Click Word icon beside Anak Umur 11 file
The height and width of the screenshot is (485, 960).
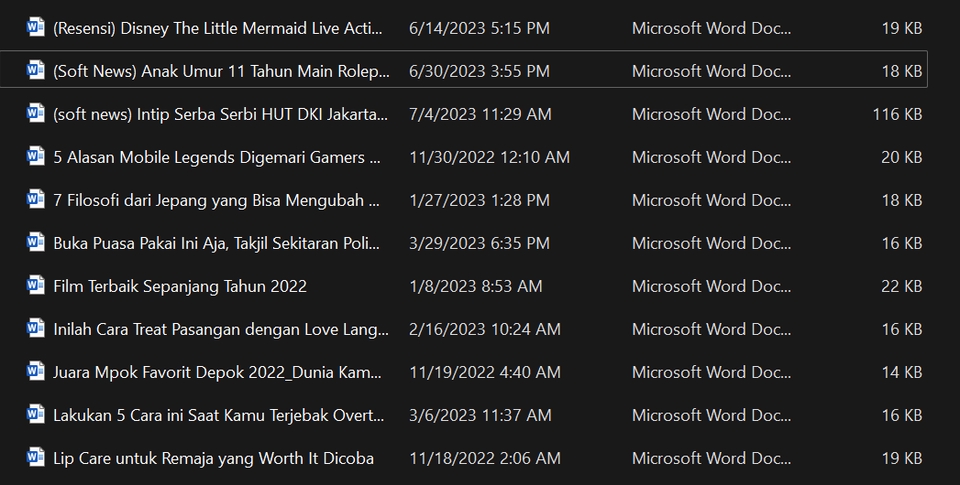[x=36, y=70]
